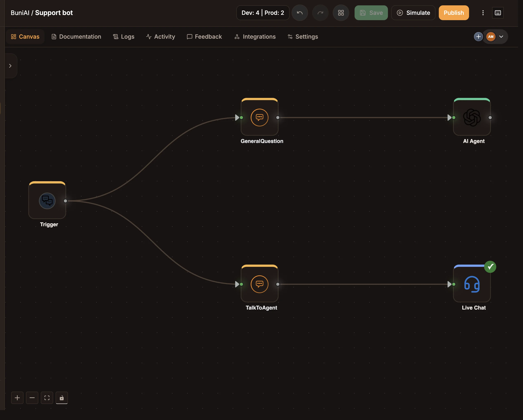Viewport: 523px width, 420px height.
Task: Save the flow
Action: pyautogui.click(x=371, y=13)
